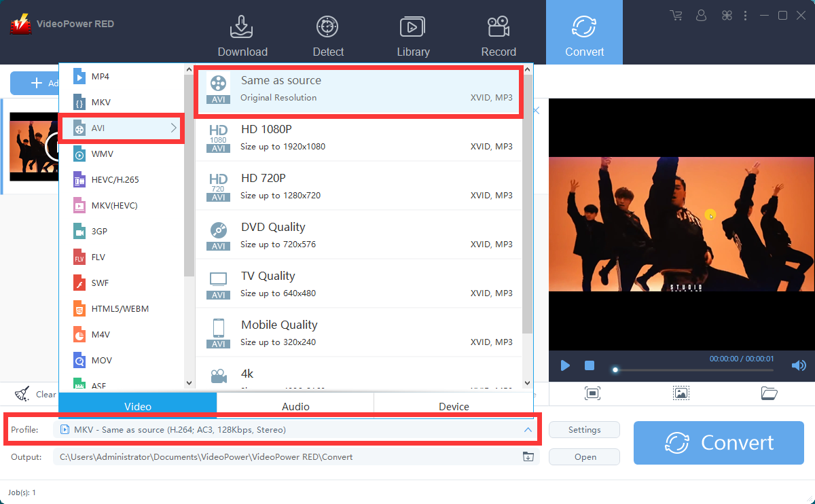Select AVI Same as source preset
Screen dimensions: 815x504
[x=359, y=89]
